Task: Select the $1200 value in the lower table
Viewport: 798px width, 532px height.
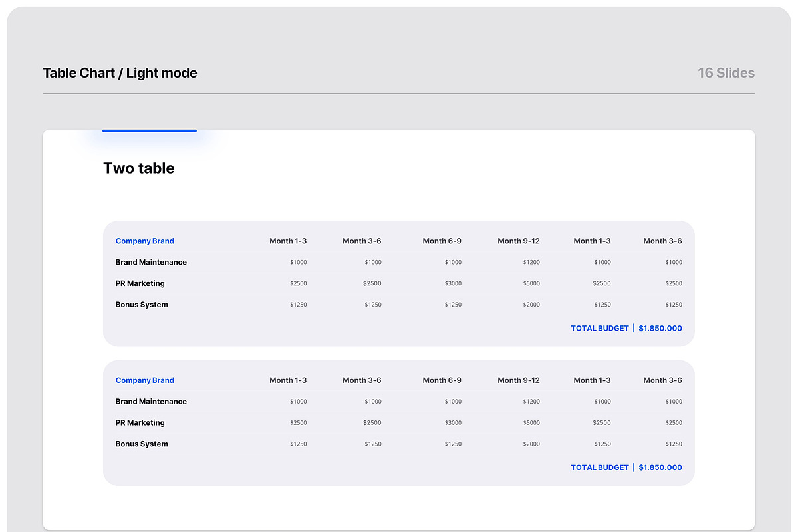Action: pos(531,402)
